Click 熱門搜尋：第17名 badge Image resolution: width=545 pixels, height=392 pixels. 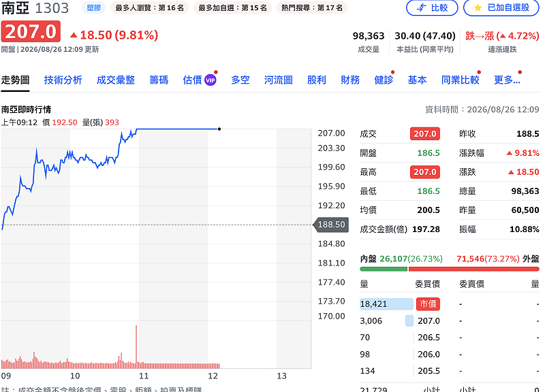pos(312,7)
